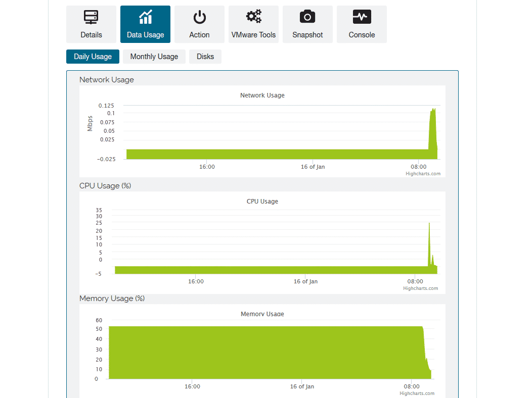Switch to the Daily Usage tab
The width and height of the screenshot is (532, 398).
[x=93, y=57]
